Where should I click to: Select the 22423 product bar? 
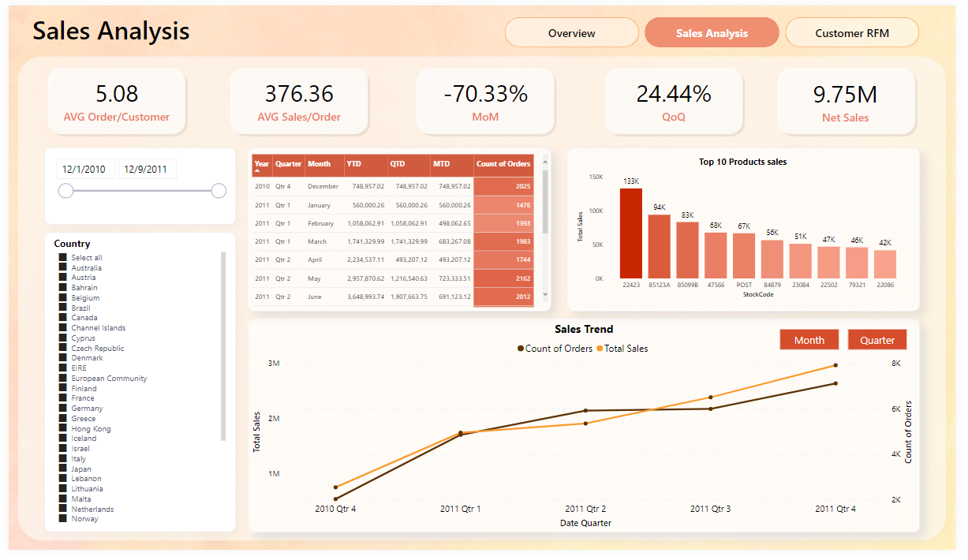pos(630,233)
